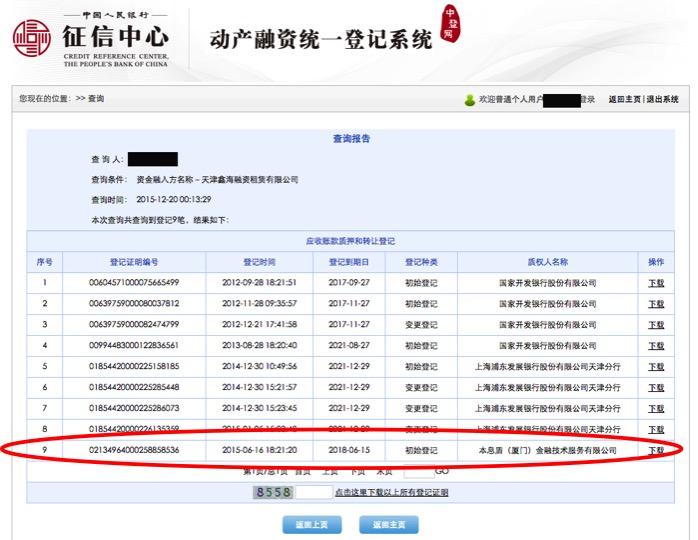This screenshot has width=698, height=540.
Task: Click 下载 for row 6 registration
Action: tap(656, 388)
